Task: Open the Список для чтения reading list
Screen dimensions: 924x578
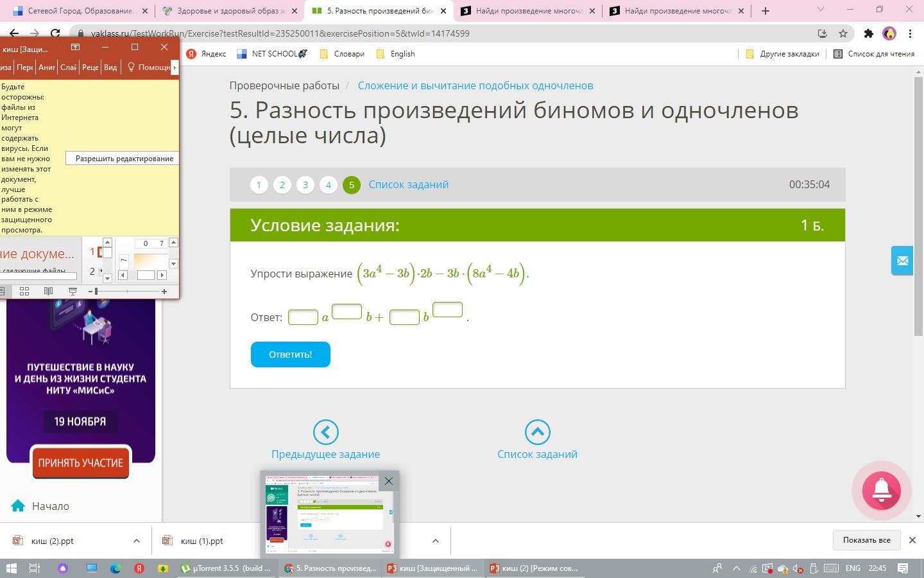Action: [x=874, y=54]
